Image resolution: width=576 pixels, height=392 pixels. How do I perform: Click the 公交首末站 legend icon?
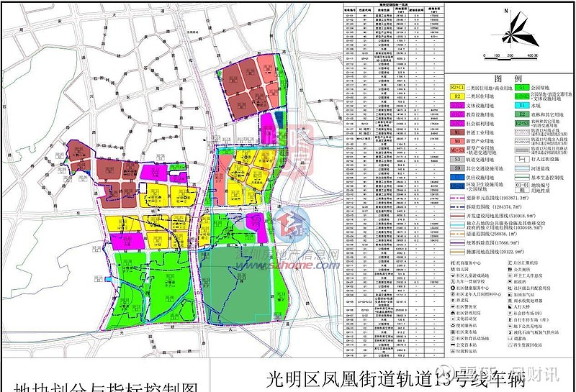point(453,345)
